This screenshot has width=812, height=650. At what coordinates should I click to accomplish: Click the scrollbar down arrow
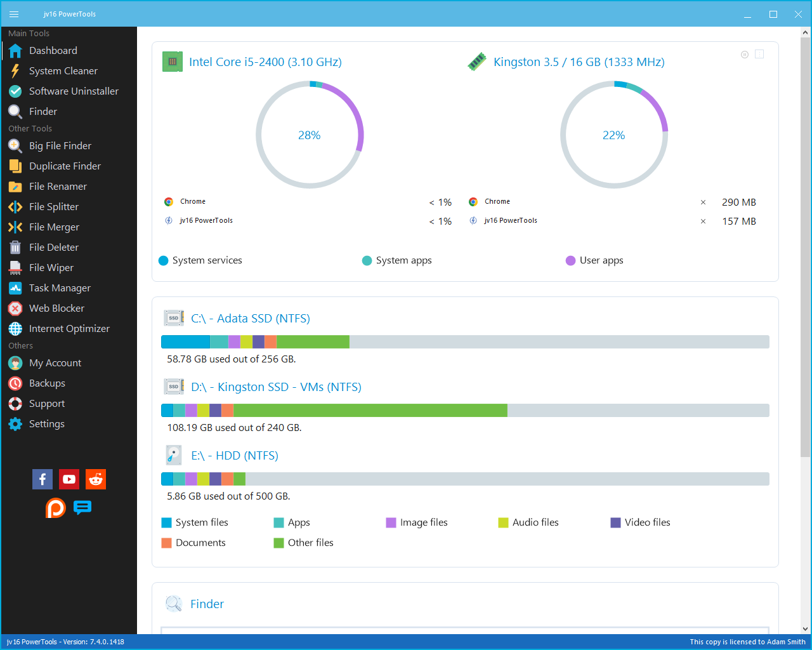point(805,628)
